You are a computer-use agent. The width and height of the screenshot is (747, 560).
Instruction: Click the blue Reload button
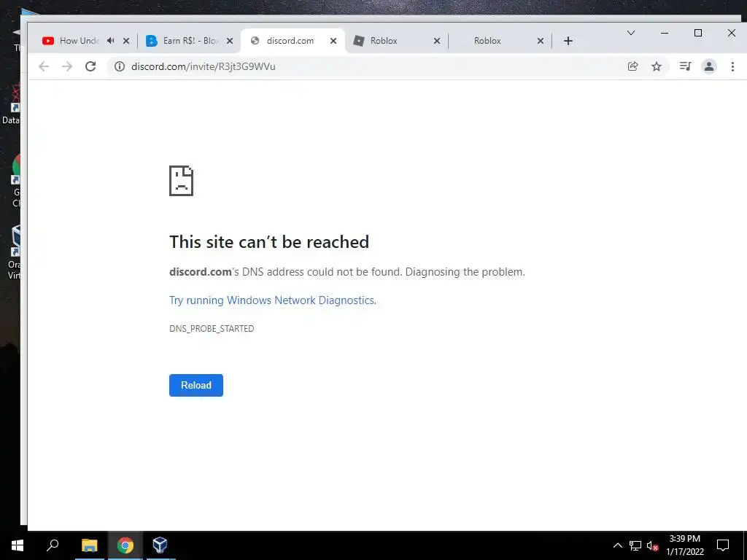196,385
